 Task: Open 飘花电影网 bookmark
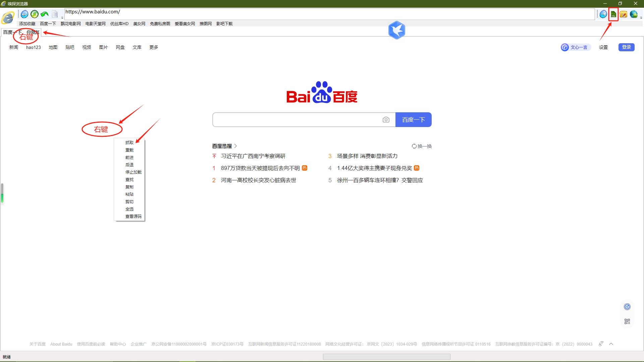pyautogui.click(x=71, y=24)
